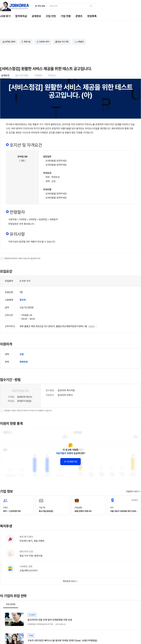
Task: Click the 임직원 교육비 benefit tag
Action: pos(9,42)
